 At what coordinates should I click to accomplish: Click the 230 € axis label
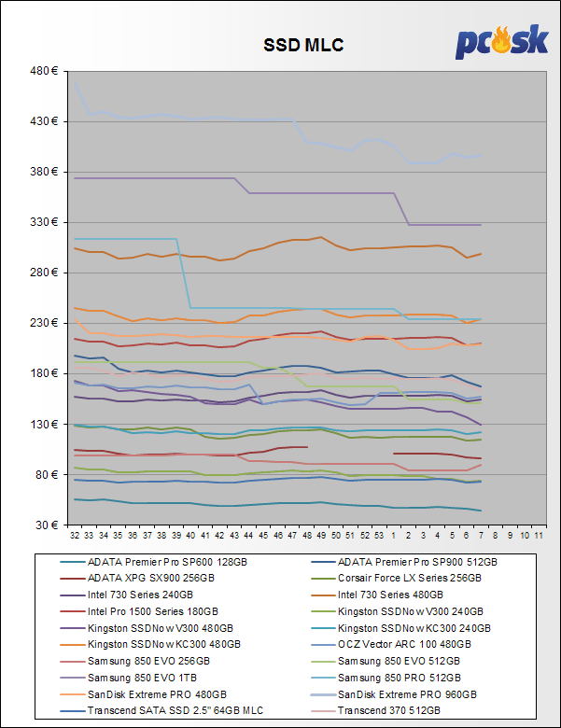tap(44, 323)
